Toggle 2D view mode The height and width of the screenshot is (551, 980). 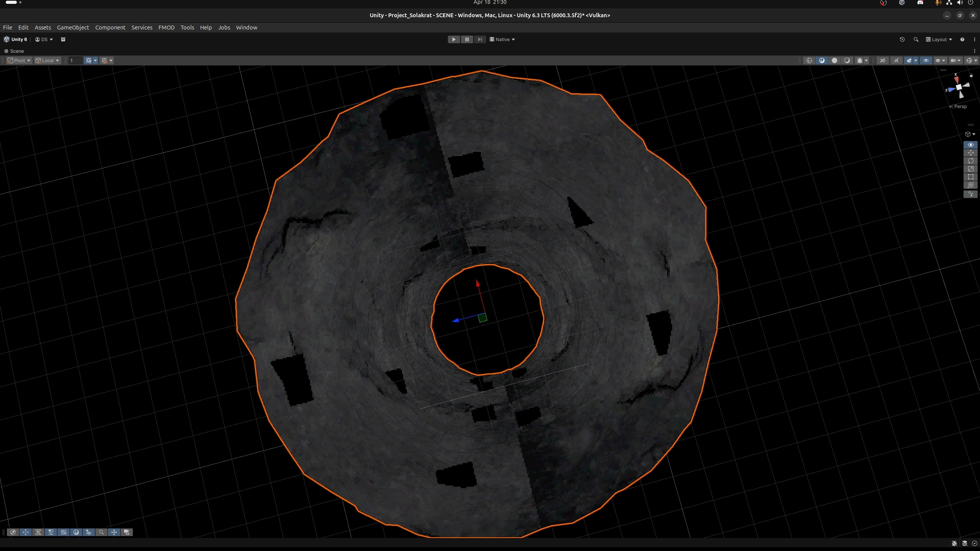click(882, 60)
